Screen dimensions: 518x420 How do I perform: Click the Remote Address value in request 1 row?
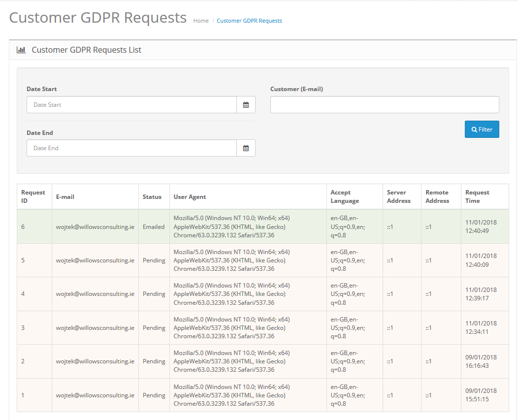tap(428, 395)
